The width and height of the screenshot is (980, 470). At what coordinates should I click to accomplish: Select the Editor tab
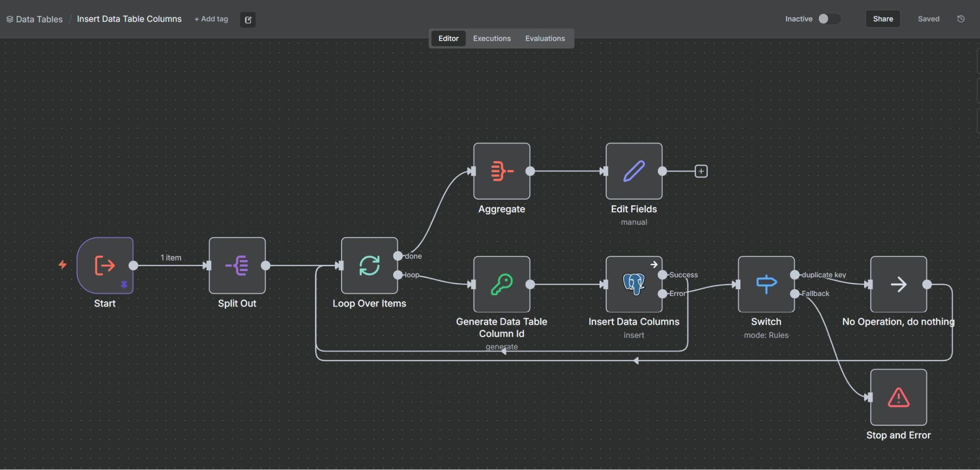448,38
